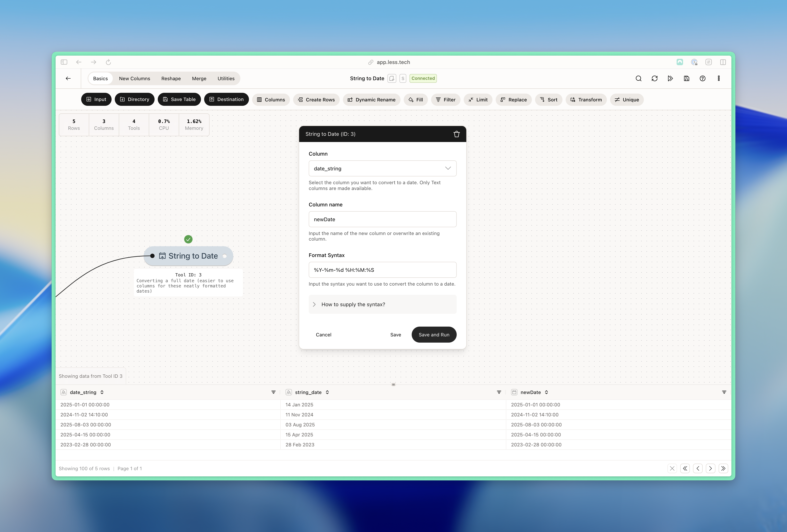Click the trash icon to delete tool
The image size is (787, 532).
click(456, 134)
